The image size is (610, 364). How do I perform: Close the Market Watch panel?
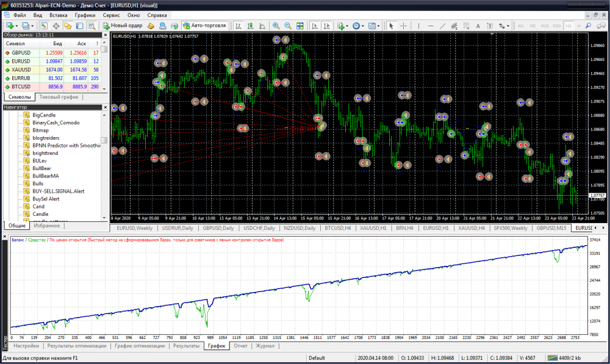pyautogui.click(x=105, y=35)
